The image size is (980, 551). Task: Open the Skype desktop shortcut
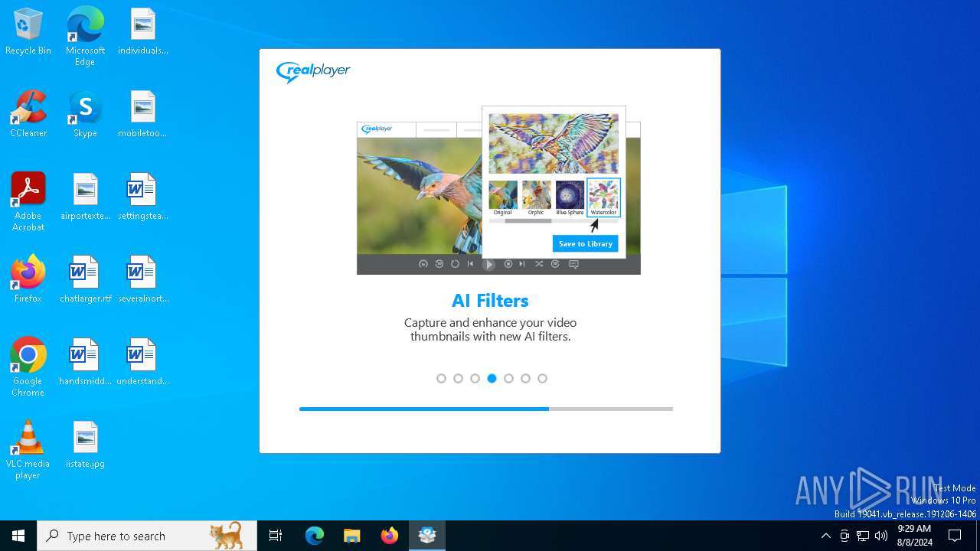(x=85, y=115)
